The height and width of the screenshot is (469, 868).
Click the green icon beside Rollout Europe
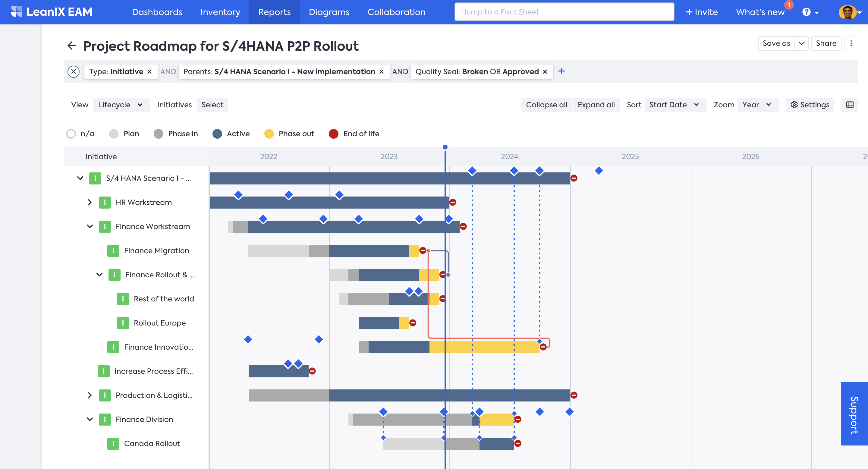[x=123, y=323]
